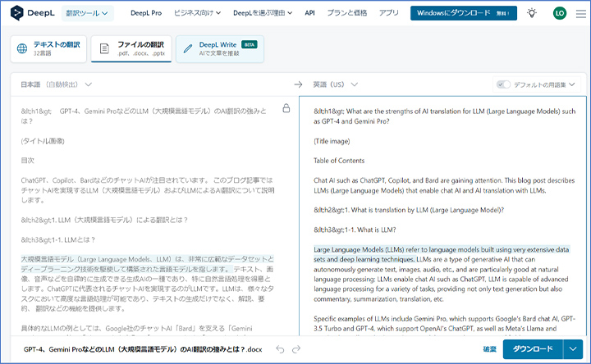Click the ダウンロード button

click(x=533, y=349)
